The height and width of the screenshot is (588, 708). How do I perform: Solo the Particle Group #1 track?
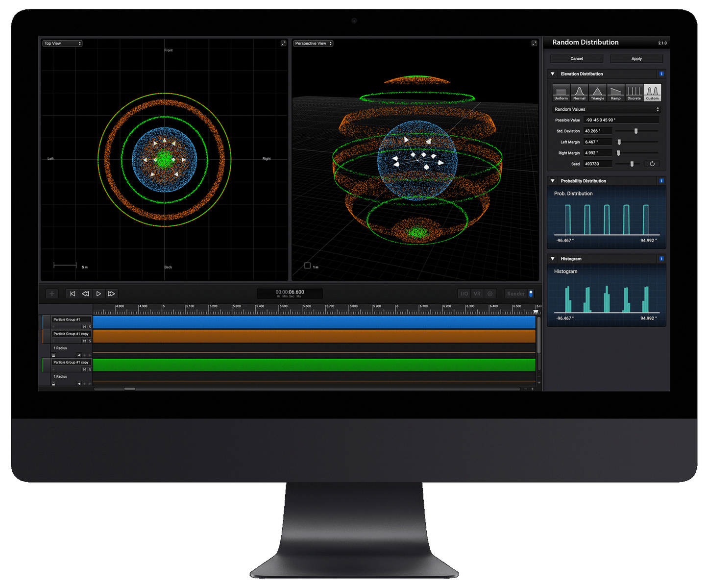(90, 326)
